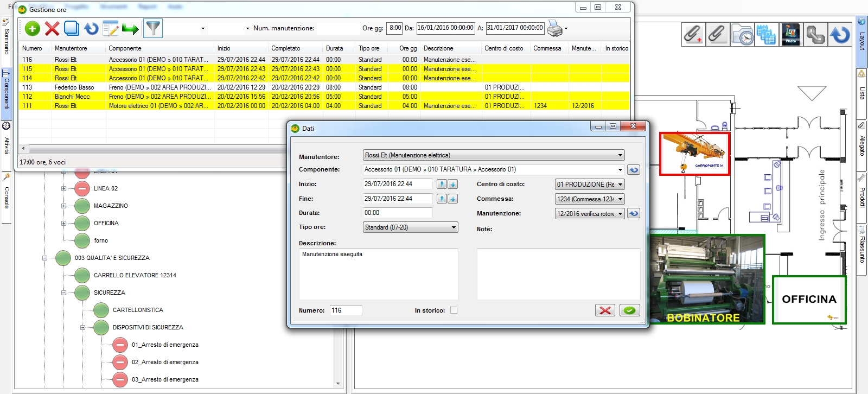Image resolution: width=868 pixels, height=394 pixels.
Task: Click the printer icon in Gestione ore toolbar
Action: pos(555,28)
